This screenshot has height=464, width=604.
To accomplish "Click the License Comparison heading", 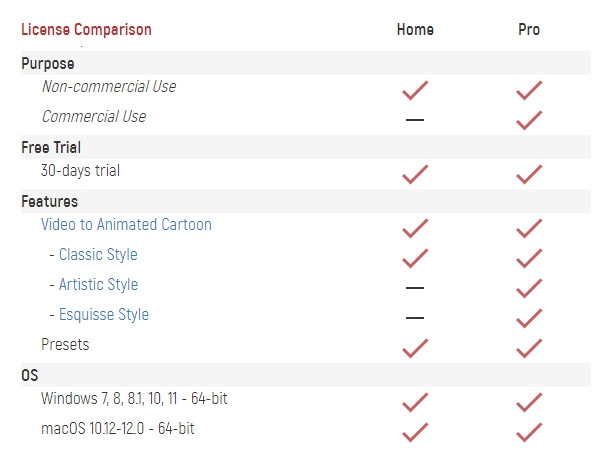I will pos(86,29).
